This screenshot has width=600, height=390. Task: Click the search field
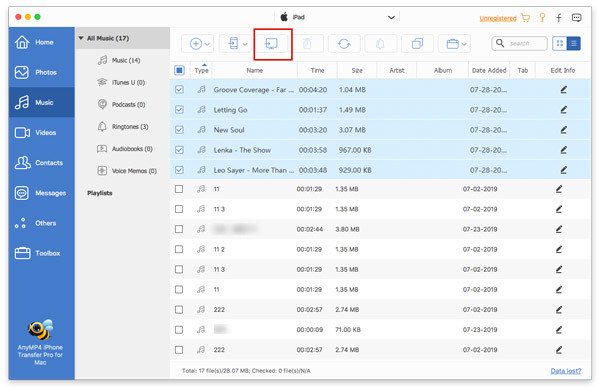tap(519, 44)
